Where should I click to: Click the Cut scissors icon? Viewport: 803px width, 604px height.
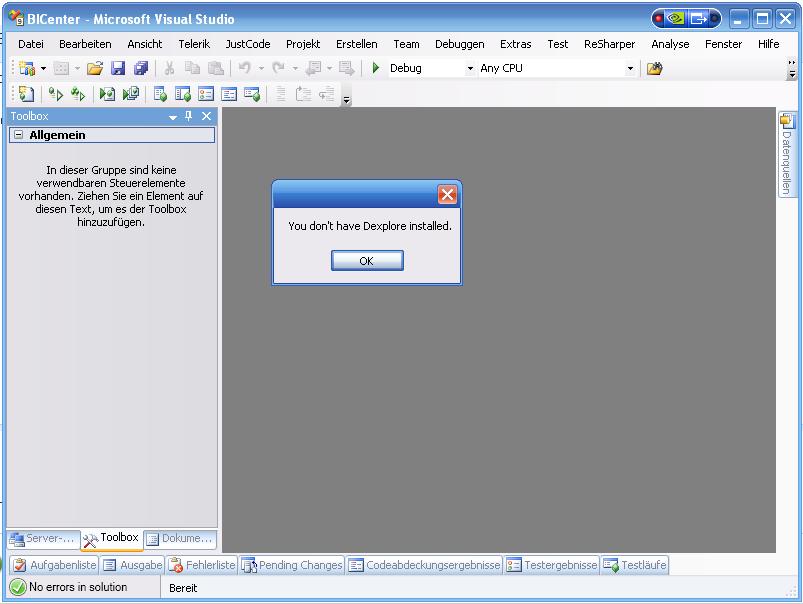(x=170, y=68)
